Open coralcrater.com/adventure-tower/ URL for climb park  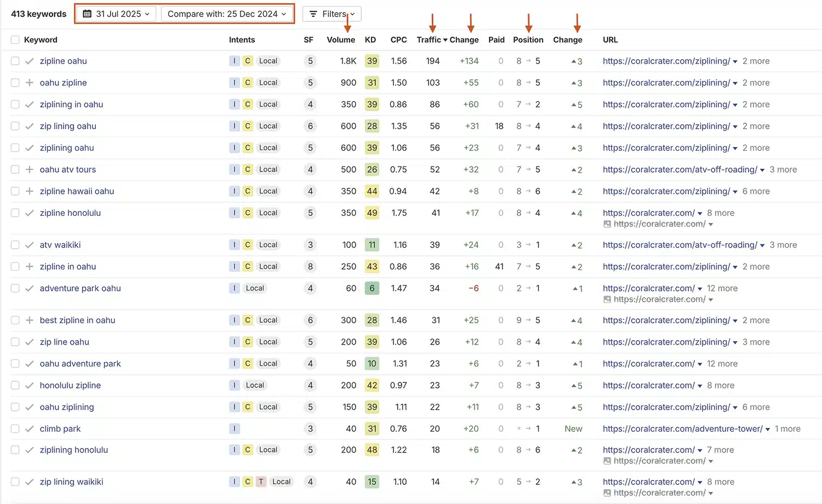(683, 428)
